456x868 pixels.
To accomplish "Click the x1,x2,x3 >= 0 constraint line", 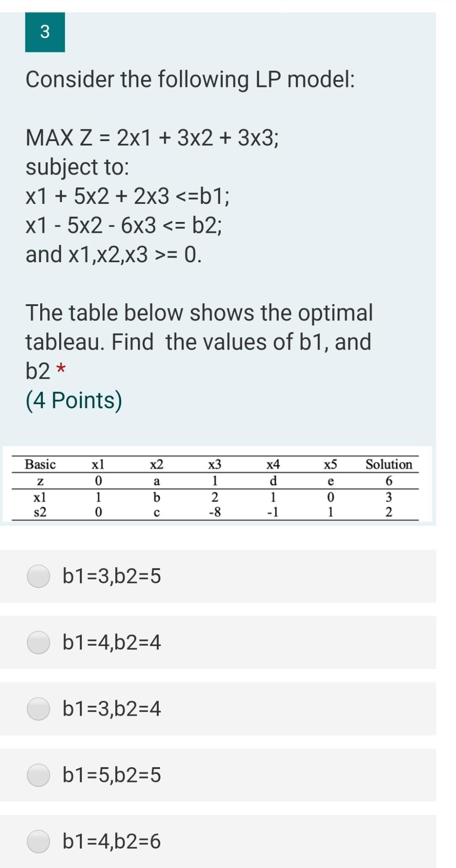I will [113, 255].
